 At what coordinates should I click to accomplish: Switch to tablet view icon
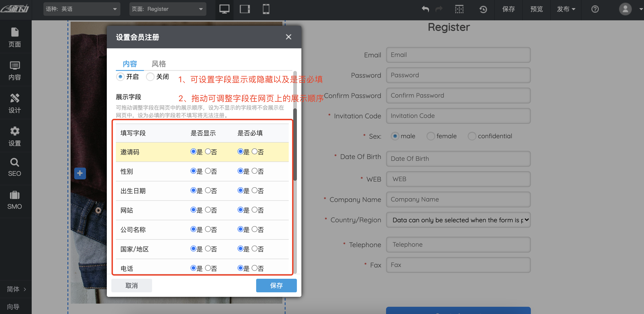(x=245, y=9)
